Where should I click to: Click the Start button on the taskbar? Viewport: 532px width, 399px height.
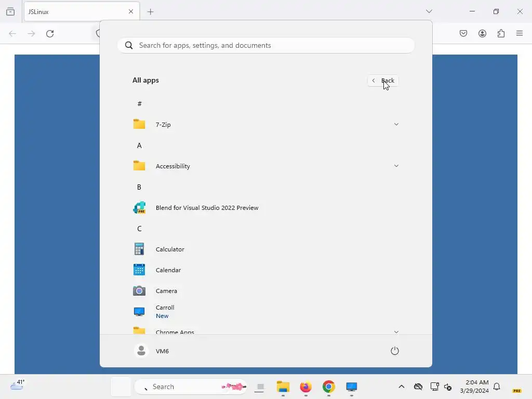[121, 387]
